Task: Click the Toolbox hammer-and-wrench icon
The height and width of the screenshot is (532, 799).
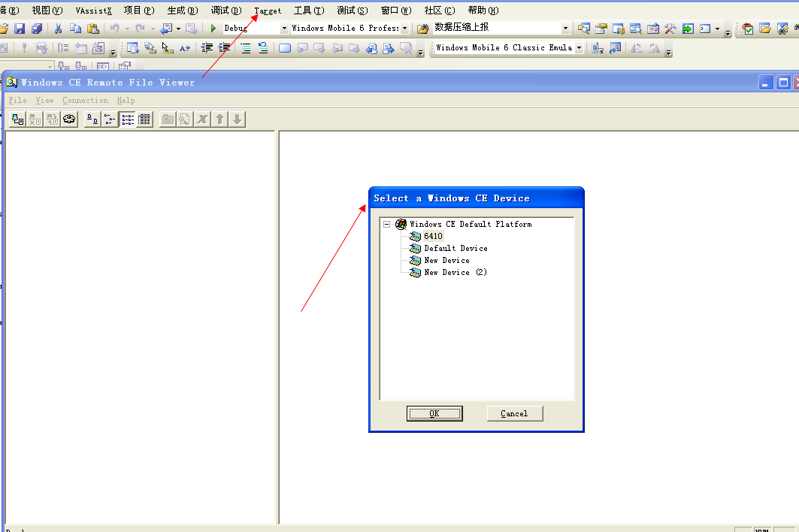Action: pyautogui.click(x=670, y=29)
